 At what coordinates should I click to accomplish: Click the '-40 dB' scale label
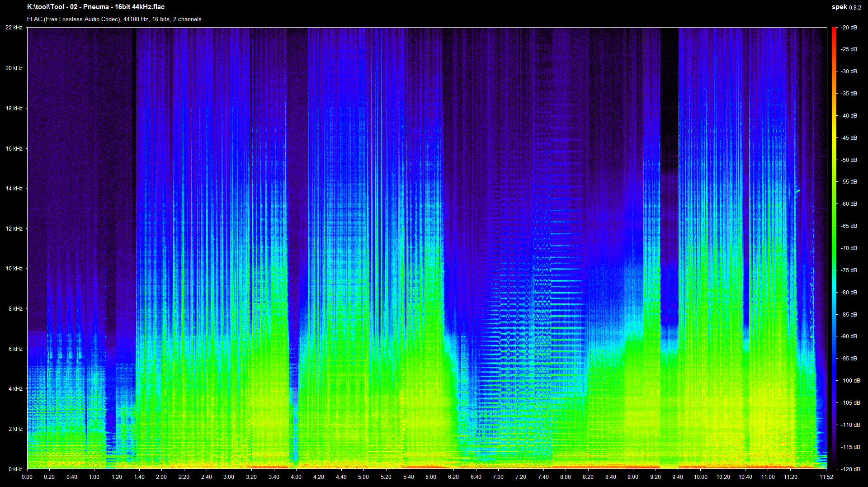(849, 116)
